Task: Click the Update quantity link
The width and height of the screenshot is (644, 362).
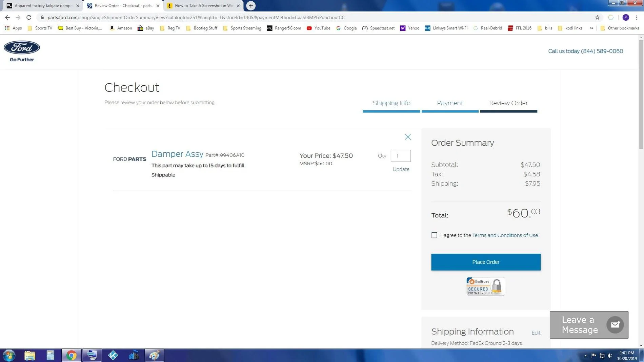Action: pyautogui.click(x=401, y=169)
